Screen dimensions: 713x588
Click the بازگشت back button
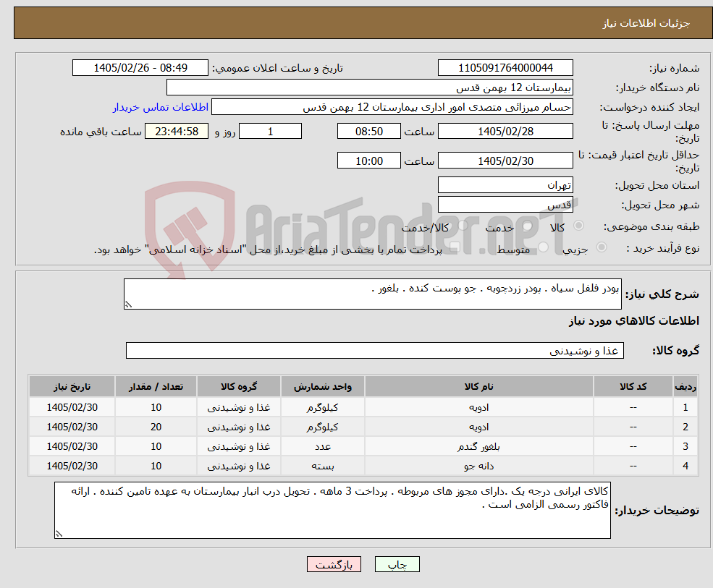(334, 564)
